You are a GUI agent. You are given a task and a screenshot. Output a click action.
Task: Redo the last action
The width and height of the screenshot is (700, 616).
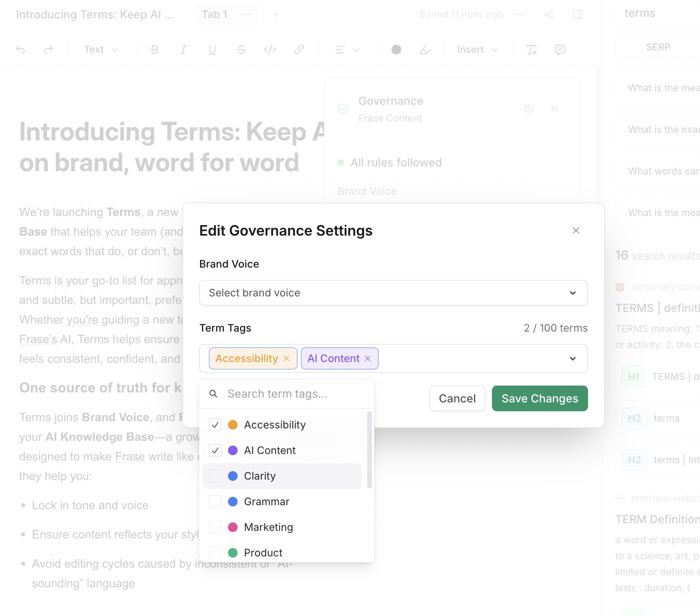tap(48, 50)
